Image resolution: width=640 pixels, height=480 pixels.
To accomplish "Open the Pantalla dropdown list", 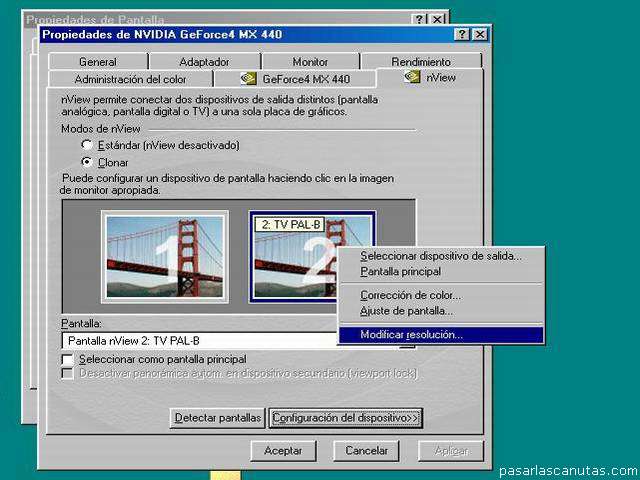I will [406, 341].
